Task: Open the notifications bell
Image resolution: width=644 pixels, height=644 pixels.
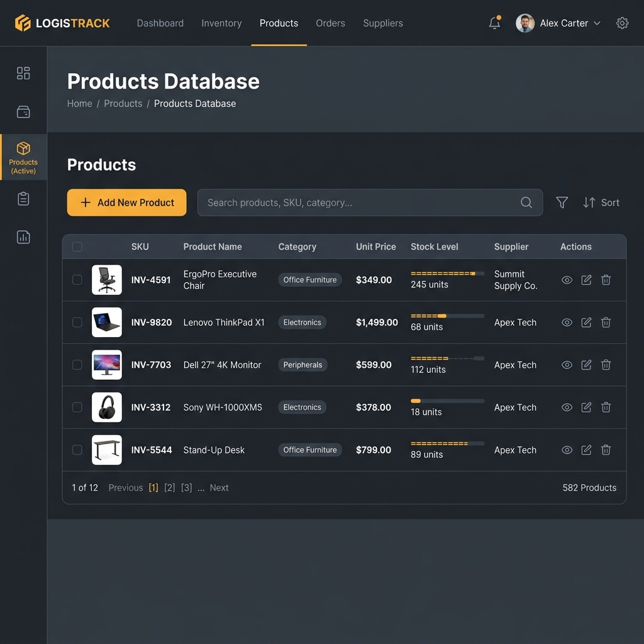Action: coord(494,23)
